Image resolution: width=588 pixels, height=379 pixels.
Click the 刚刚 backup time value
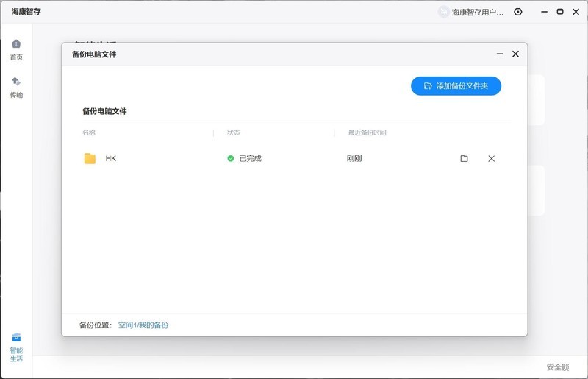tap(354, 158)
